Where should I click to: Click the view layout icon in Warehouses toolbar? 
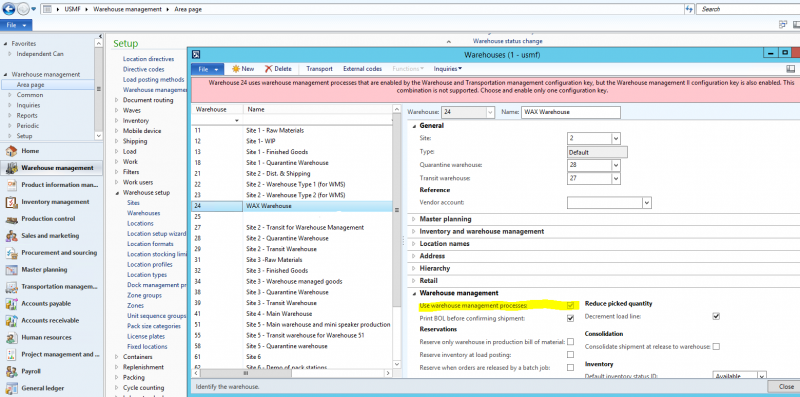[x=790, y=69]
